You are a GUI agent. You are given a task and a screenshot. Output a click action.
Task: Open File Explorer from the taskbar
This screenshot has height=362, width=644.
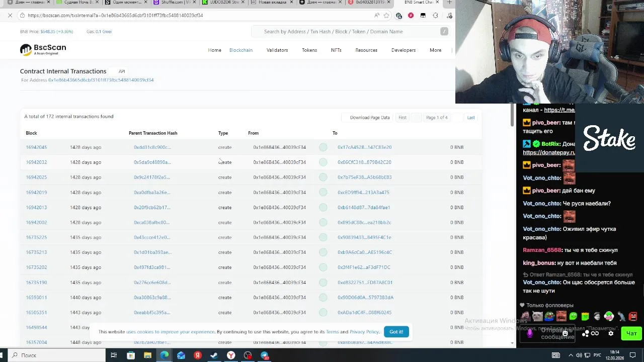147,355
